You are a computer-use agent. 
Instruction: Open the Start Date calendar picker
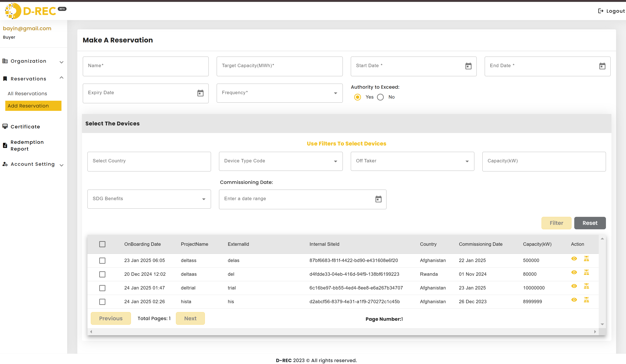click(468, 66)
